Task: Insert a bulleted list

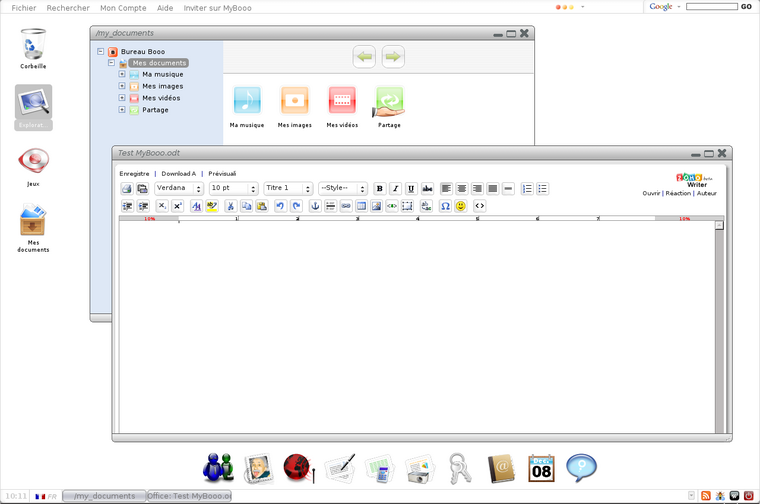Action: point(542,189)
